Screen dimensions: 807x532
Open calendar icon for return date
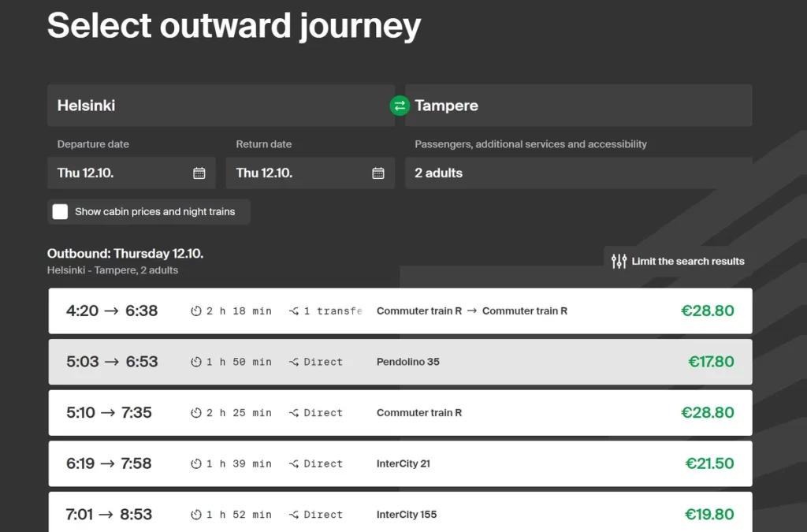pyautogui.click(x=378, y=173)
